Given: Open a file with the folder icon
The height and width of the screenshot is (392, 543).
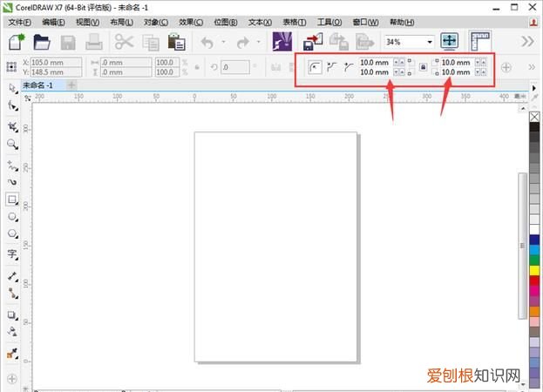Looking at the screenshot, I should click(42, 42).
